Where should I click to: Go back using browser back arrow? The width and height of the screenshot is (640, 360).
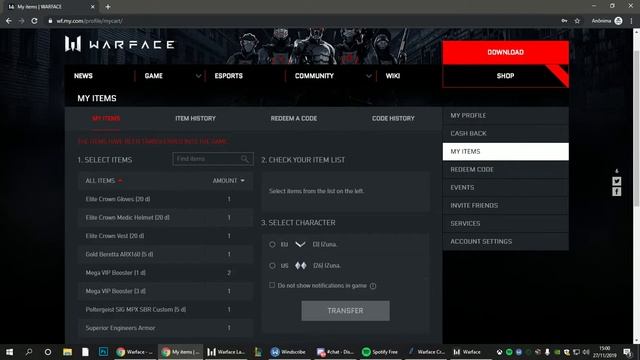click(9, 21)
